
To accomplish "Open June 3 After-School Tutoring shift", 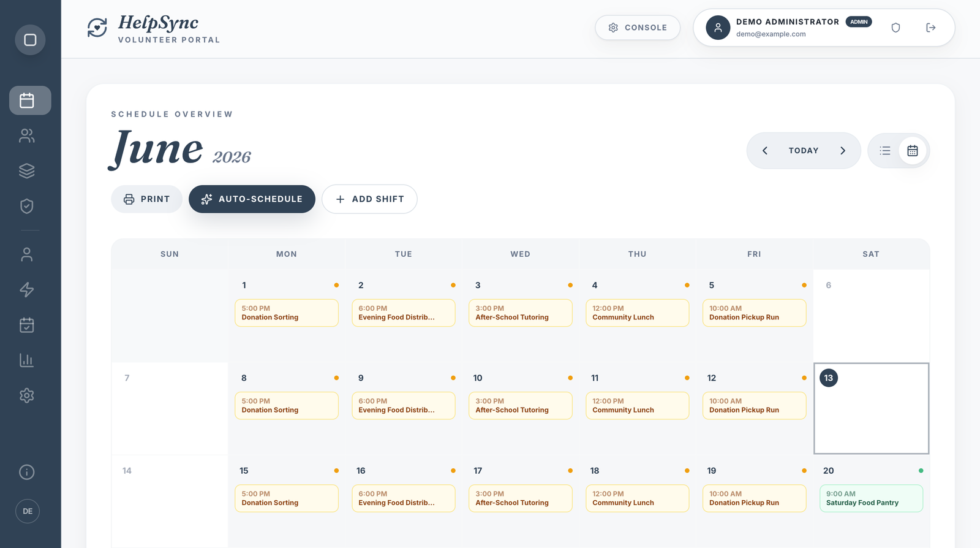I will click(x=521, y=313).
